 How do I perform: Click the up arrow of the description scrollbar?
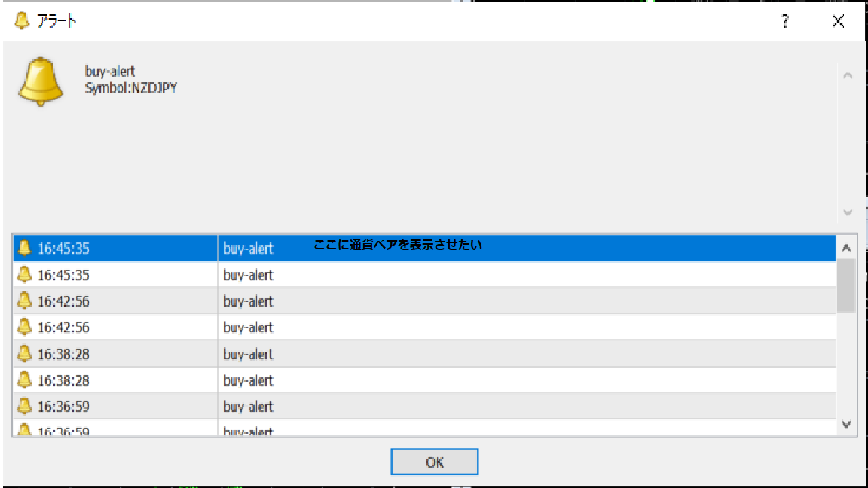(847, 73)
